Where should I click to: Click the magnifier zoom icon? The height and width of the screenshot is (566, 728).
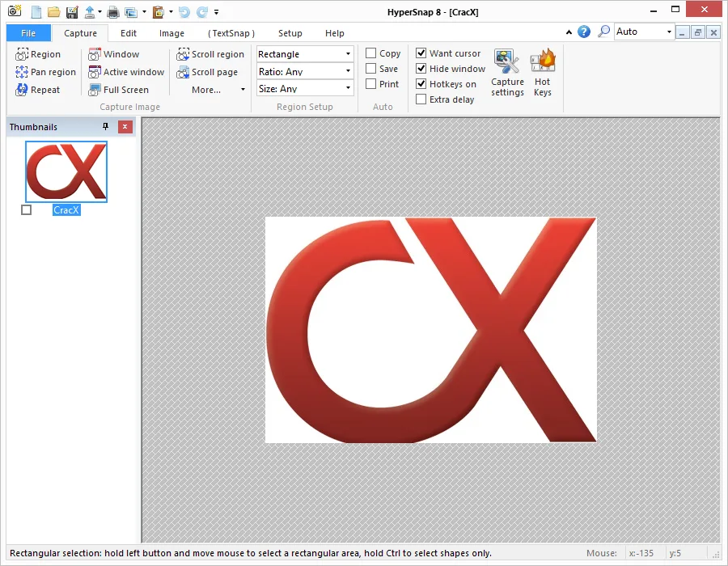coord(603,32)
